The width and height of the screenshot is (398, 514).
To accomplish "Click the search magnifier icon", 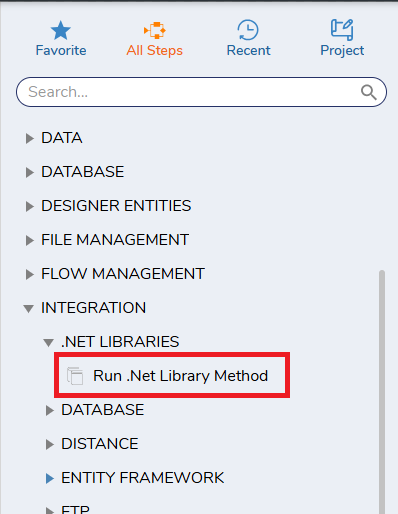I will (x=369, y=92).
